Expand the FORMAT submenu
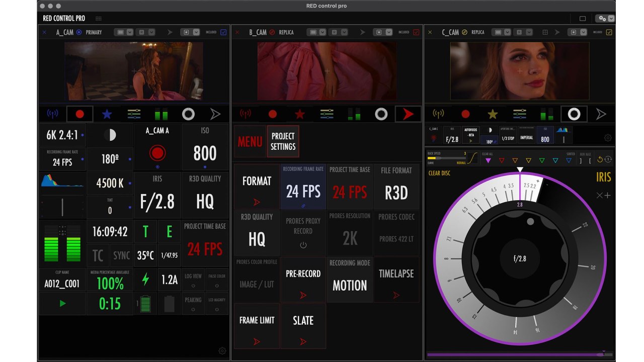This screenshot has height=362, width=644. (257, 187)
